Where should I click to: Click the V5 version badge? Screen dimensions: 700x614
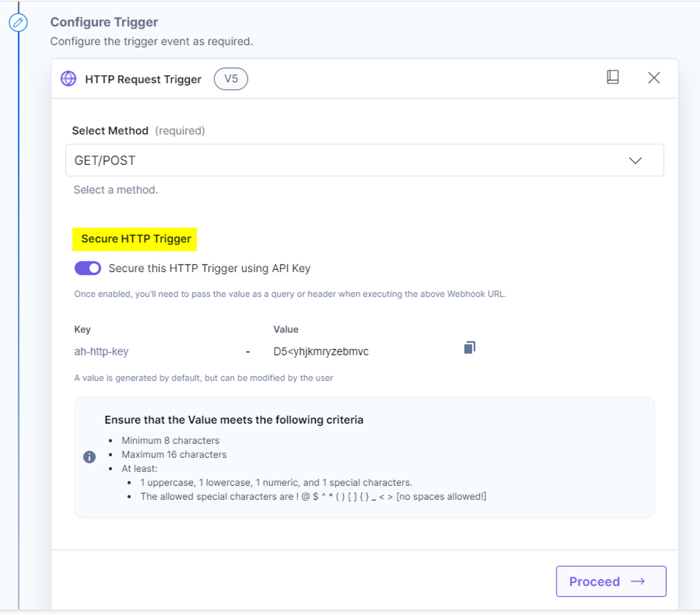[231, 79]
